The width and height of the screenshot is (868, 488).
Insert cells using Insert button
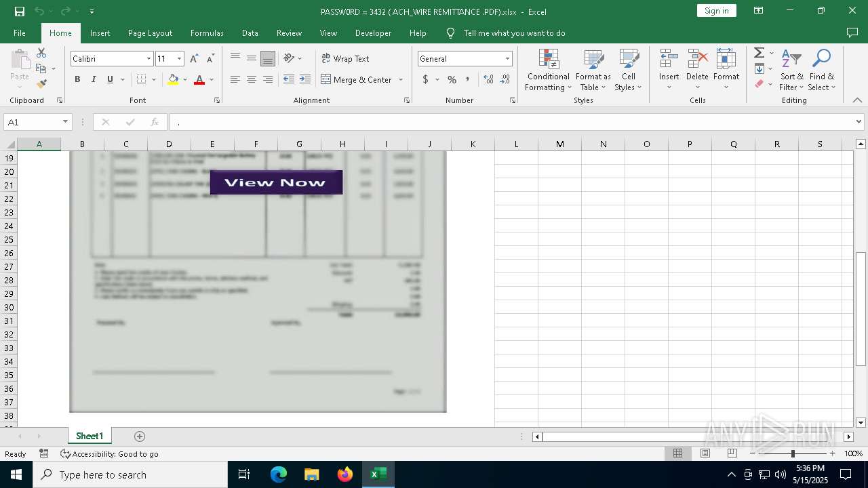[x=669, y=70]
